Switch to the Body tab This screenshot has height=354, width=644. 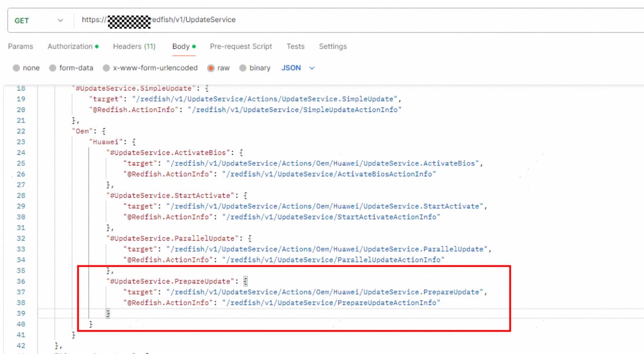coord(181,46)
